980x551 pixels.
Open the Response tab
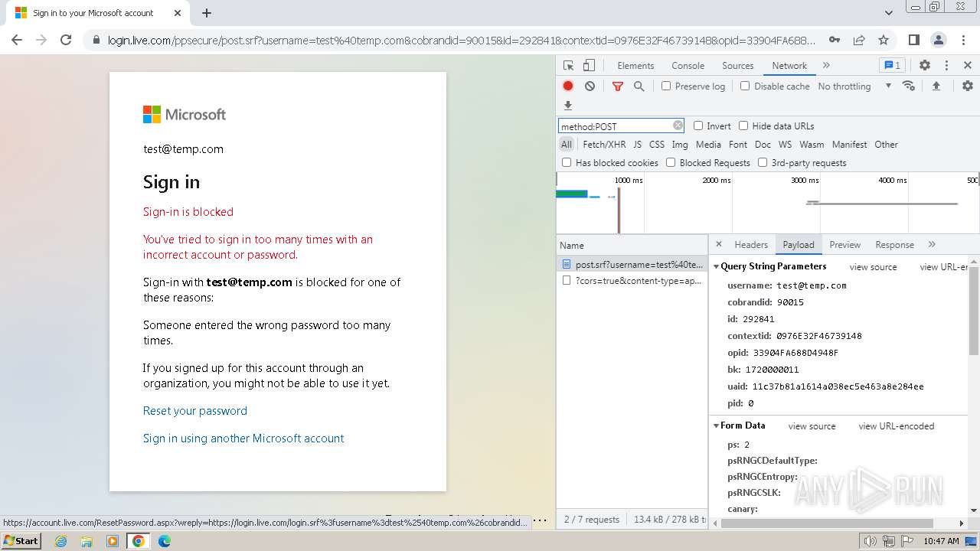[894, 245]
